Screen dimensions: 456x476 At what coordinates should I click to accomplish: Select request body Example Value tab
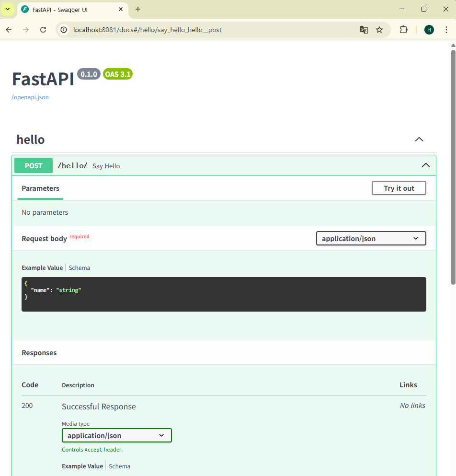(42, 268)
